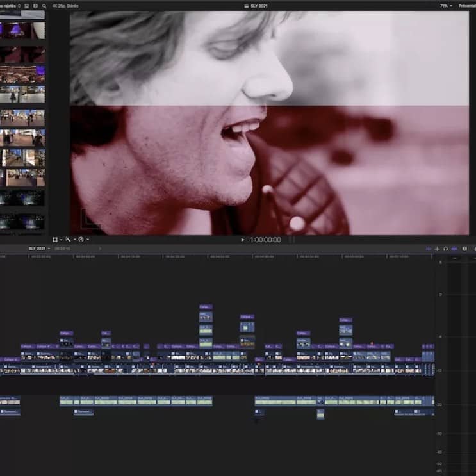This screenshot has height=476, width=476.
Task: Click the 1:00:00:00 timecode display
Action: 265,240
